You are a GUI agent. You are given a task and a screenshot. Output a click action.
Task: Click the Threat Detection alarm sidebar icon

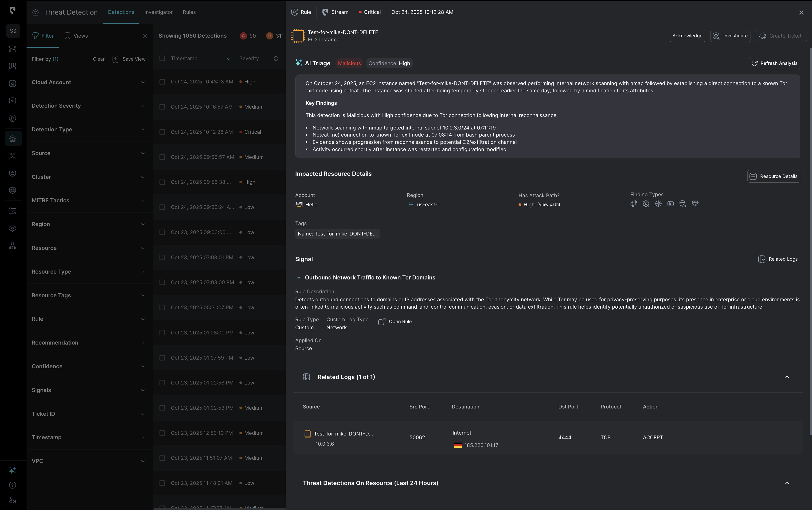pyautogui.click(x=13, y=139)
